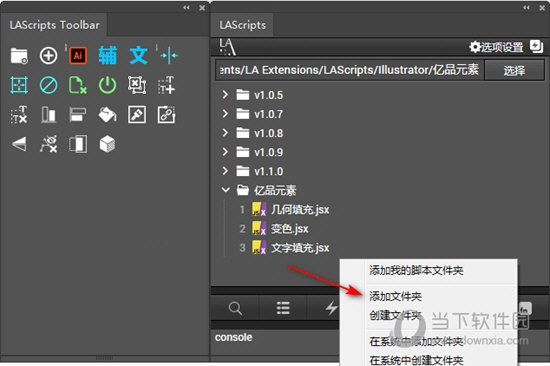The height and width of the screenshot is (366, 550).
Task: Select the v1.0.5 folder label
Action: pos(268,95)
